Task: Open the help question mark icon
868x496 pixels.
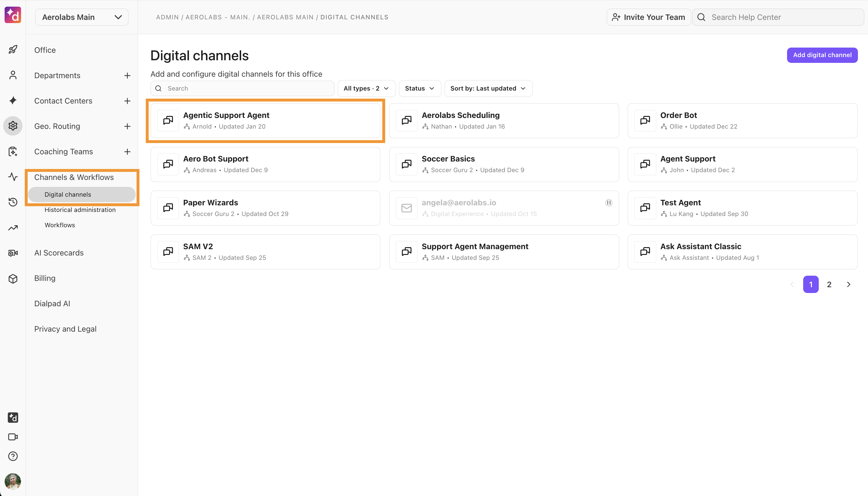Action: click(13, 456)
